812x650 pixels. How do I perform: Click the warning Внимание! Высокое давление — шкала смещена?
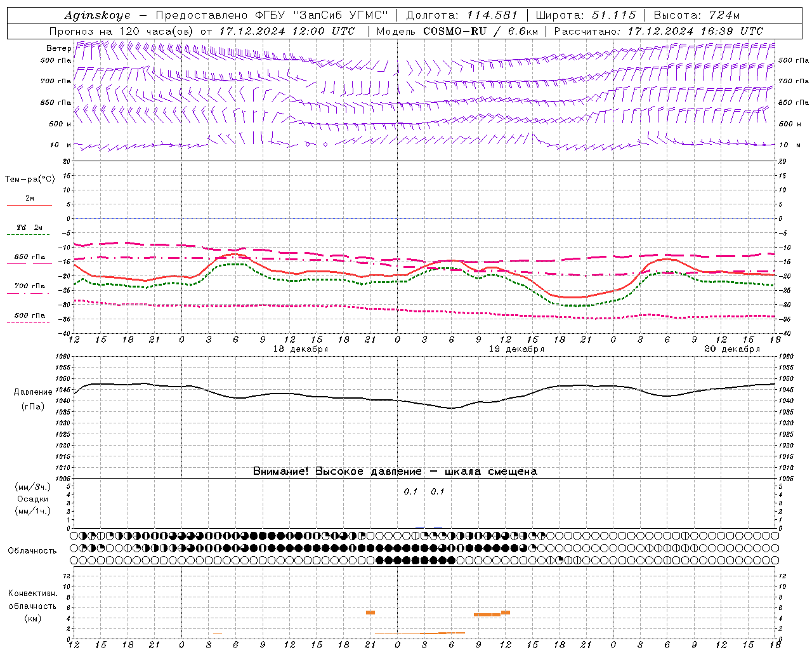pyautogui.click(x=395, y=472)
